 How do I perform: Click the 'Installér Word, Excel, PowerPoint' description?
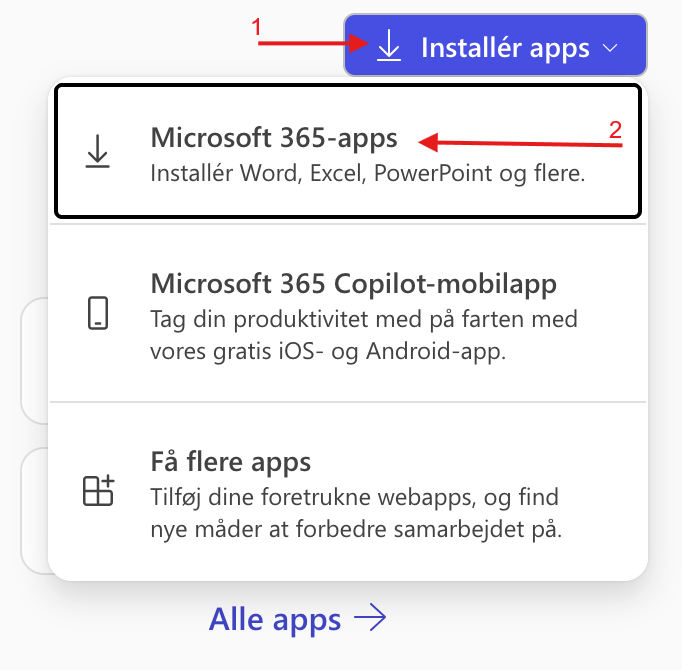[367, 173]
